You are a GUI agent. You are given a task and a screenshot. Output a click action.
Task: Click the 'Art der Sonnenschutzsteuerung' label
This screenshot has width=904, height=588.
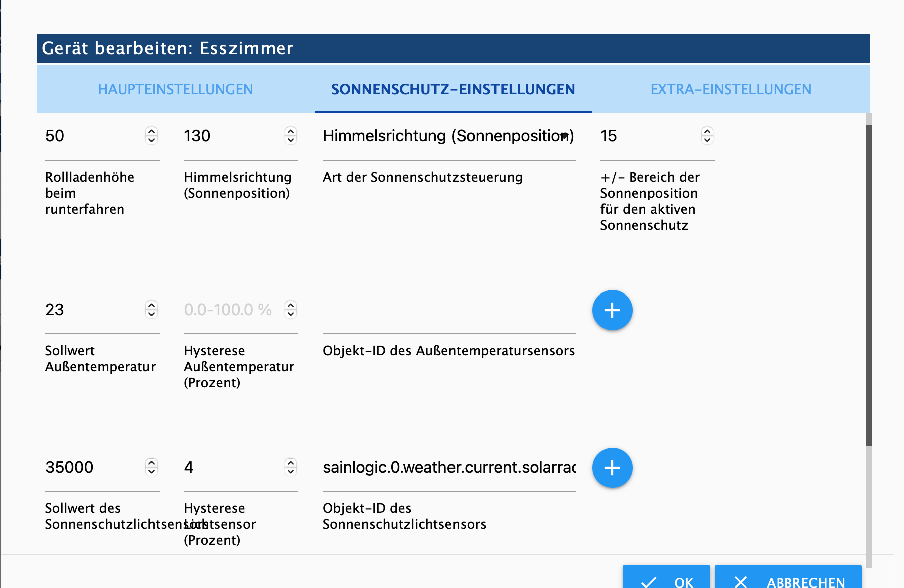[x=422, y=177]
